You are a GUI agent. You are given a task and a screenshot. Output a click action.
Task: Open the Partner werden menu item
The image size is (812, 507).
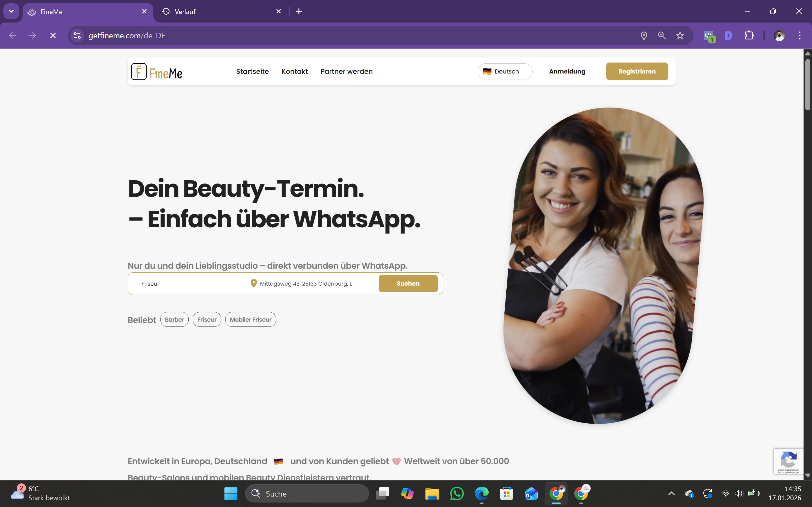pyautogui.click(x=346, y=72)
